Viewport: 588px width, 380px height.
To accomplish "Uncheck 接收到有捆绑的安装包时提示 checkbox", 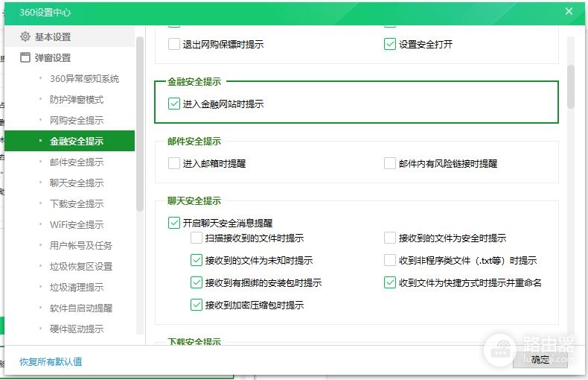I will click(196, 282).
